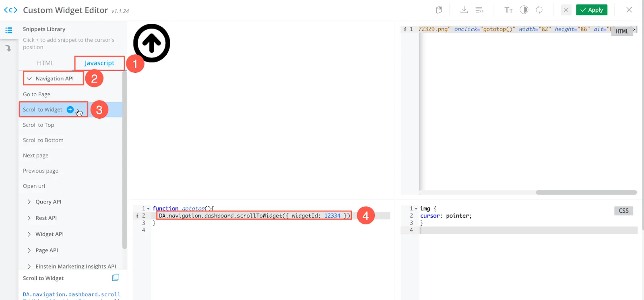Switch to the HTML snippets tab
Screen dimensions: 644x300
(45, 63)
